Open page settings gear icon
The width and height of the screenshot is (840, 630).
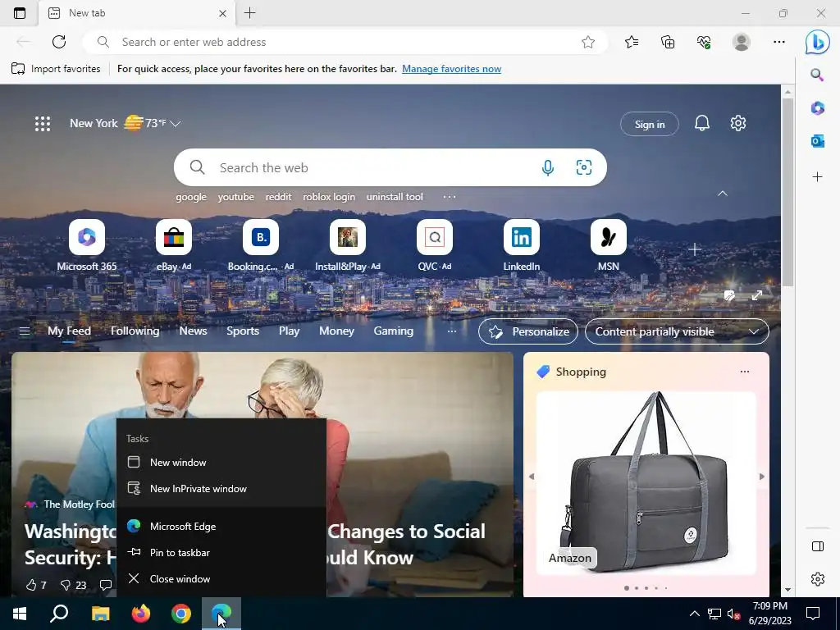click(738, 123)
